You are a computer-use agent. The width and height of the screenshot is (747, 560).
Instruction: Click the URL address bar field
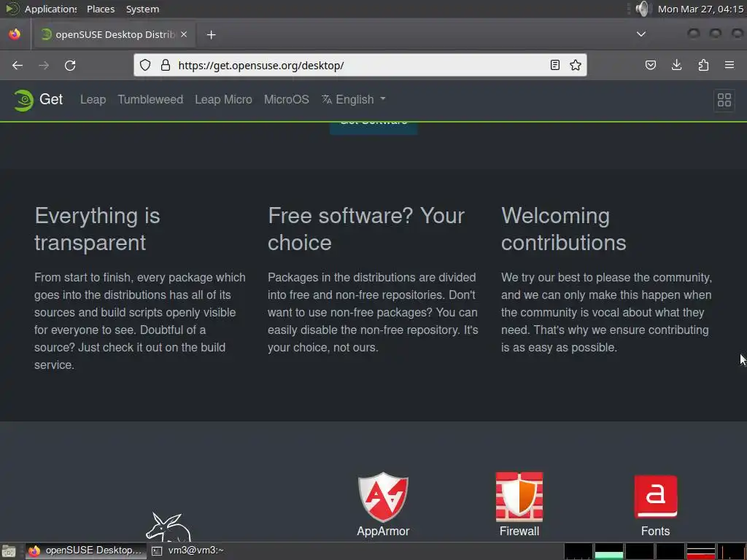tap(360, 65)
